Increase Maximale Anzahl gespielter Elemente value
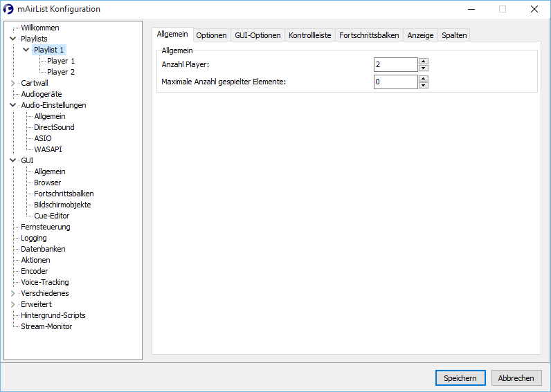 424,78
